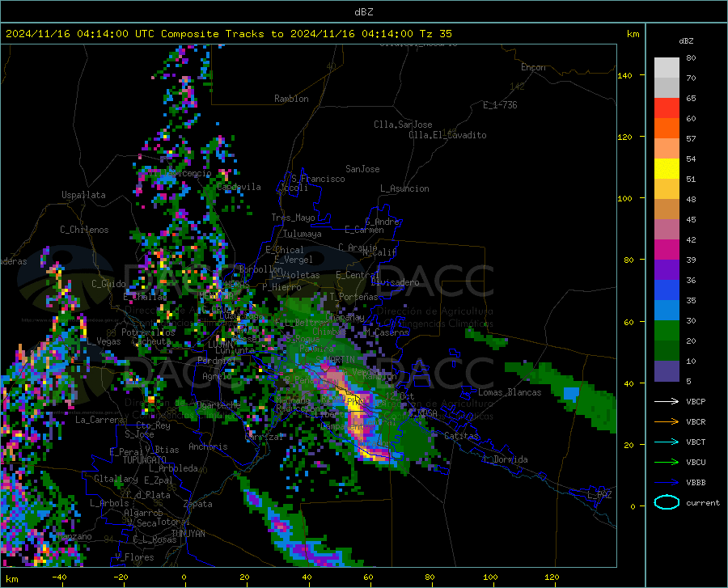Click the 120 tick on horizontal axis
Image resolution: width=728 pixels, height=588 pixels.
[x=552, y=577]
